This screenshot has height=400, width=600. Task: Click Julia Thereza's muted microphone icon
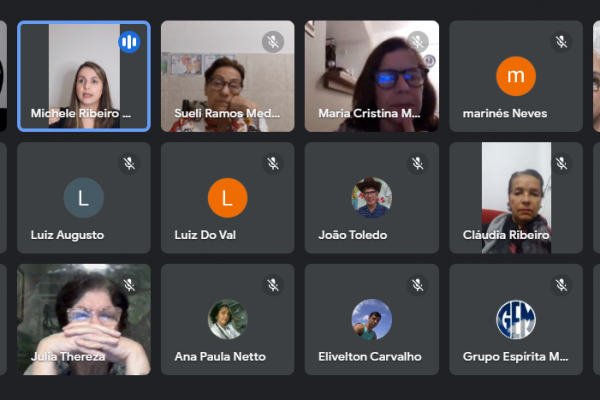point(129,285)
